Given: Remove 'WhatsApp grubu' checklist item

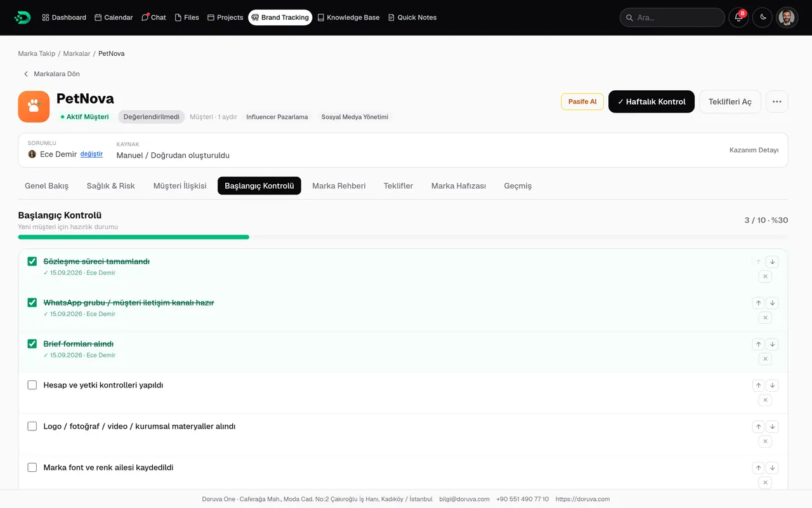Looking at the screenshot, I should click(x=765, y=317).
